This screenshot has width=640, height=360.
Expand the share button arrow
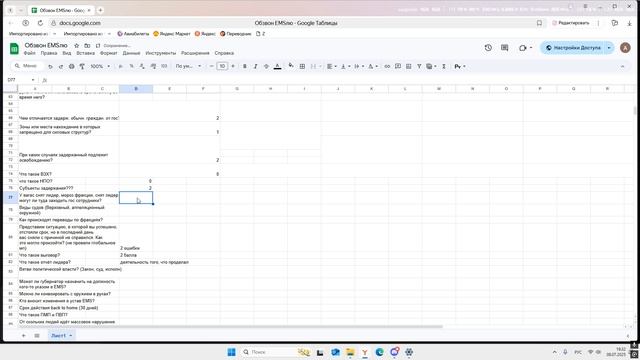click(x=609, y=48)
